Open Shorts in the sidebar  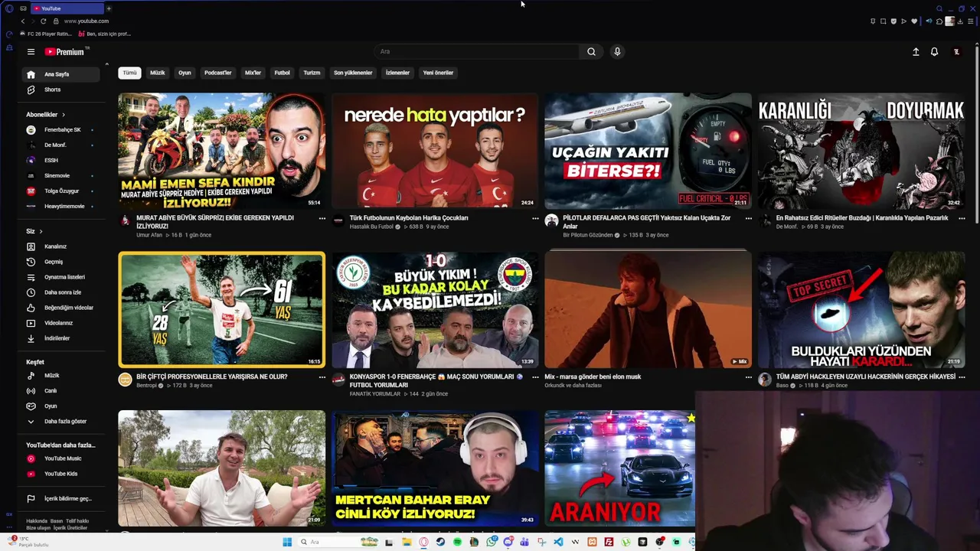pos(61,90)
